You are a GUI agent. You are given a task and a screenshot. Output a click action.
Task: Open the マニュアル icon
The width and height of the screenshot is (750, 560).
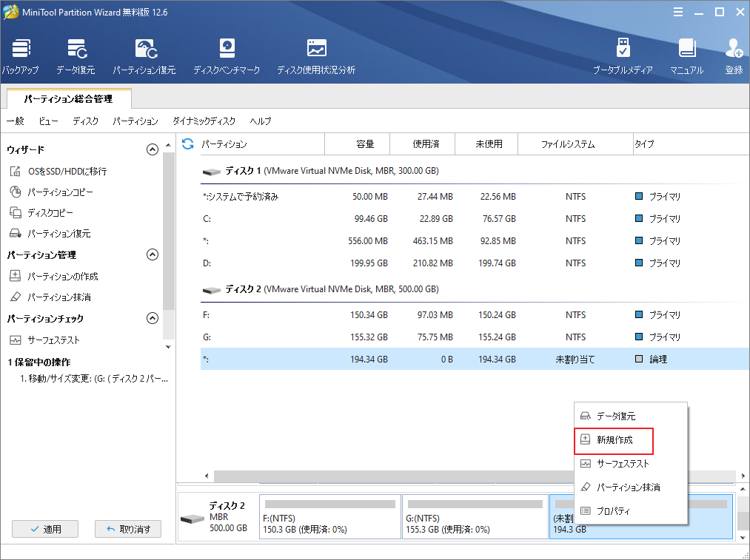pos(688,55)
